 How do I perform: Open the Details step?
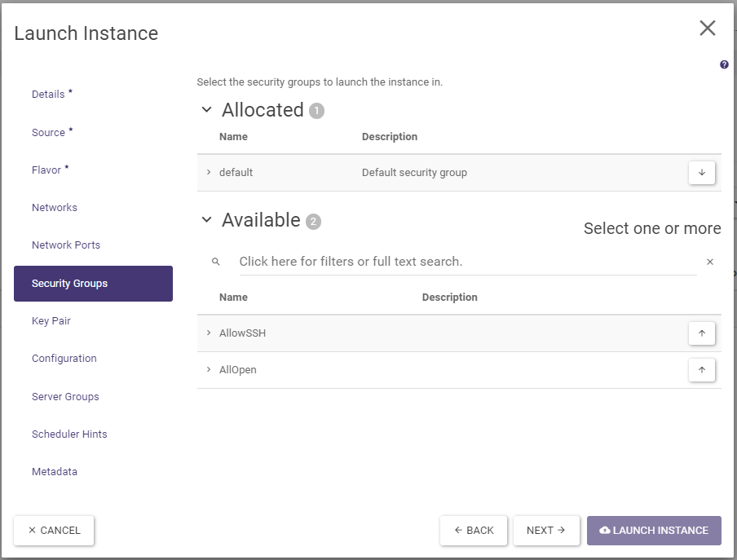[x=48, y=95]
